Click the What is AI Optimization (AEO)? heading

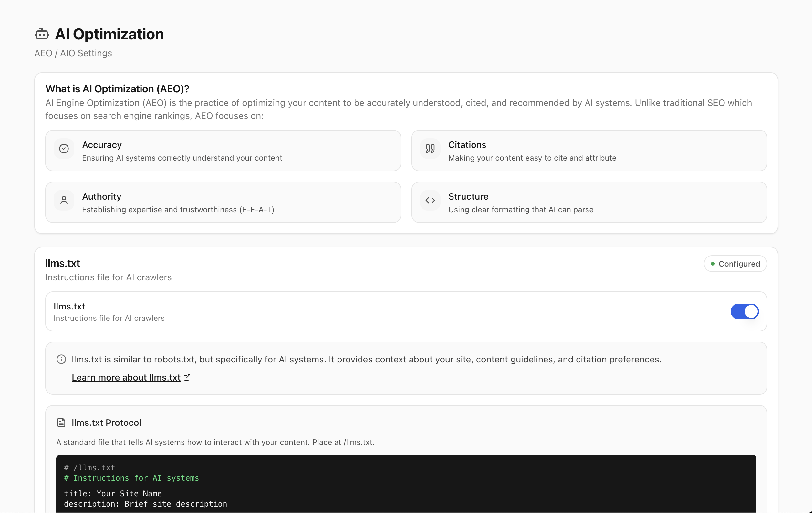pyautogui.click(x=117, y=89)
